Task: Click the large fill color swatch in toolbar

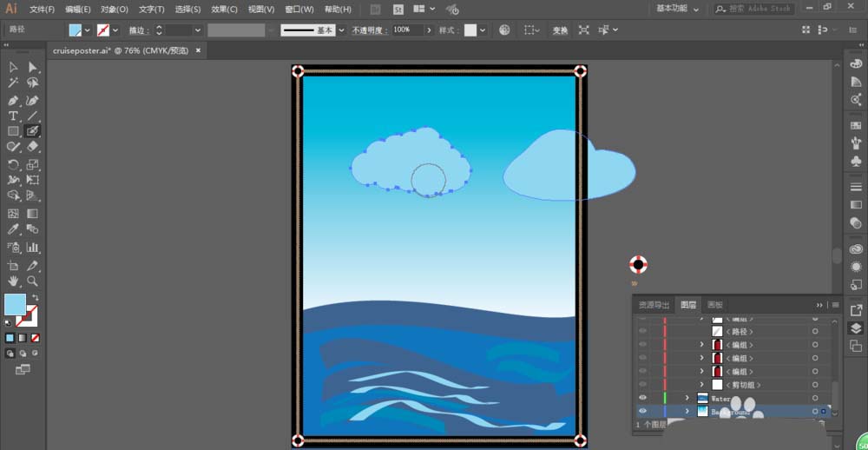Action: coord(15,304)
